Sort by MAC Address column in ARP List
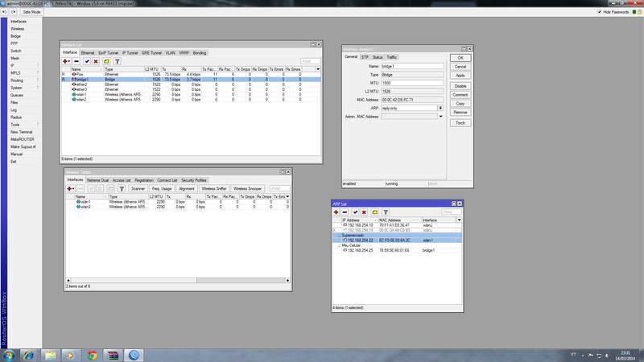This screenshot has height=362, width=644. pyautogui.click(x=400, y=220)
